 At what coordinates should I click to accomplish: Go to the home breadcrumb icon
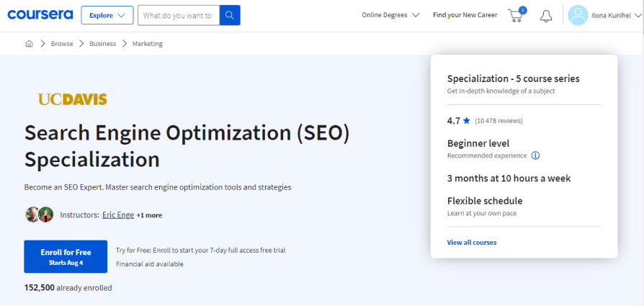(x=30, y=44)
